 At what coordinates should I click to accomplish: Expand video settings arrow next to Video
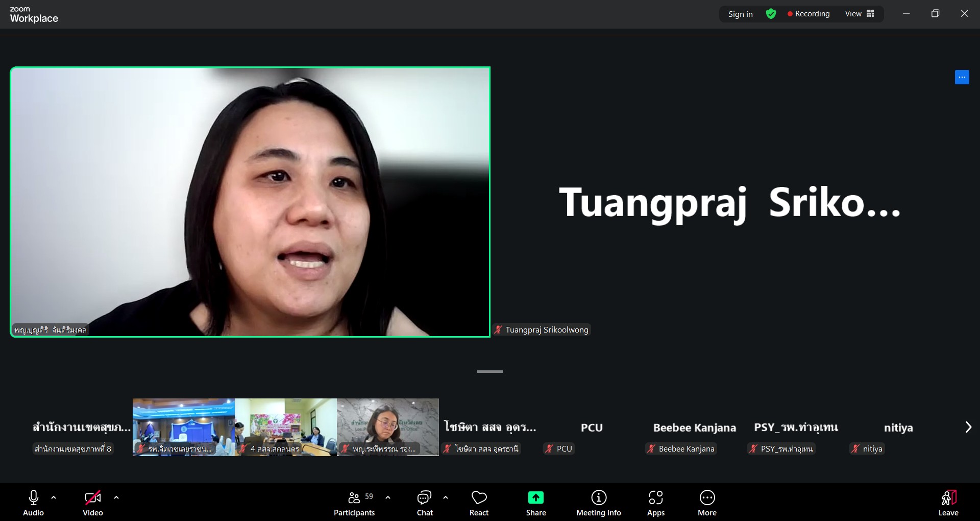(116, 497)
